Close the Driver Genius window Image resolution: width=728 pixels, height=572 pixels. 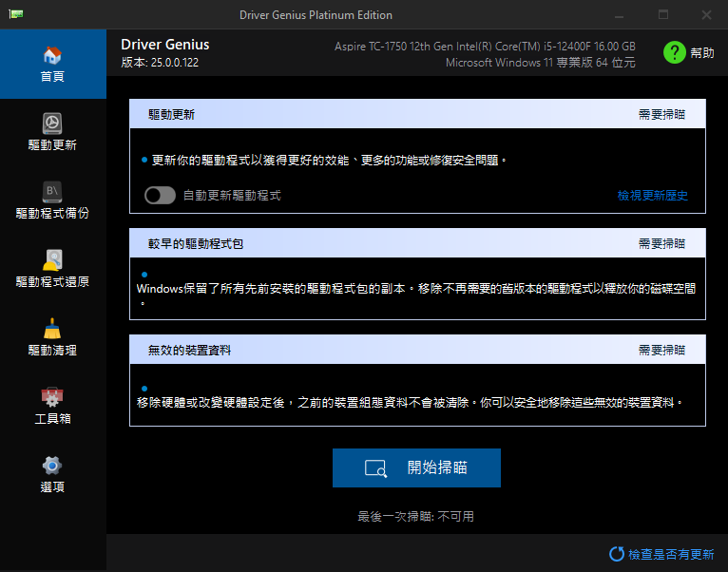point(706,15)
